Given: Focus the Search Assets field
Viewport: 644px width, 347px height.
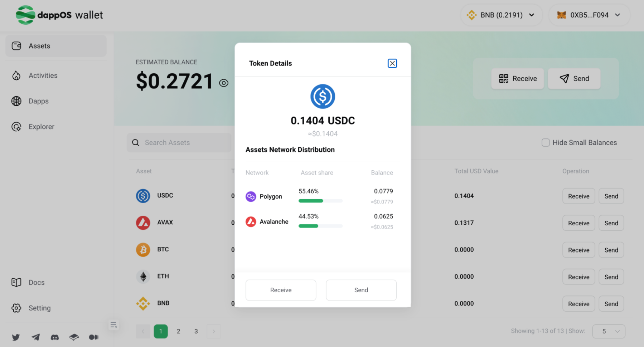Looking at the screenshot, I should (179, 142).
